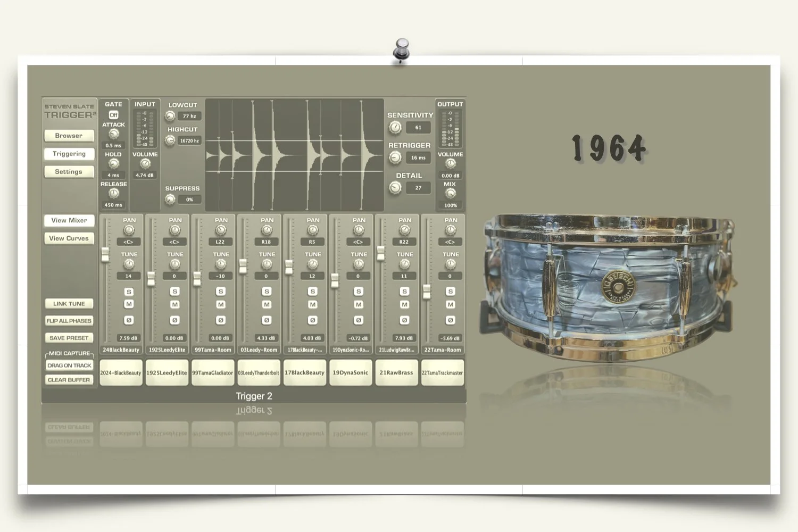Viewport: 798px width, 532px height.
Task: Solo the 24BlackBeauty channel
Action: pos(129,292)
